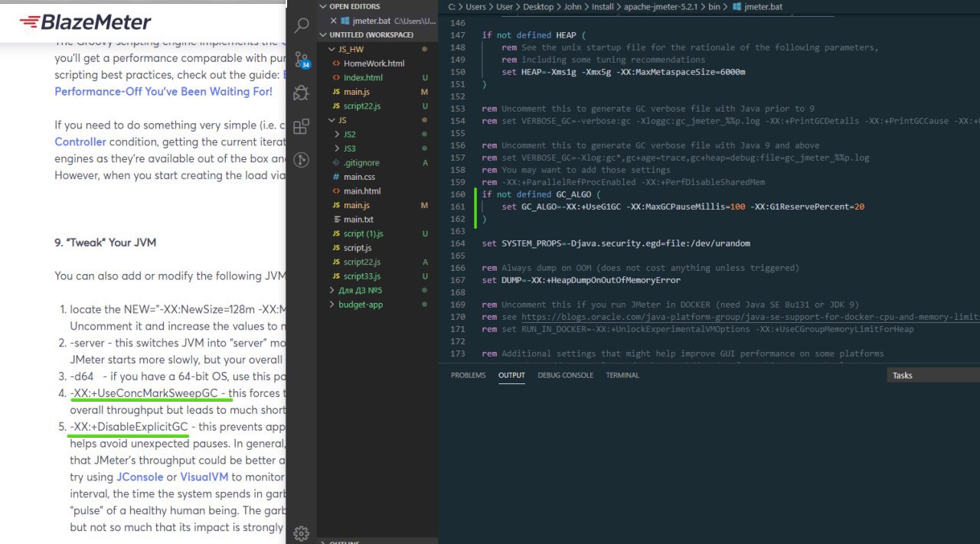Switch to the OUTPUT panel tab
Viewport: 980px width, 544px height.
click(x=511, y=375)
